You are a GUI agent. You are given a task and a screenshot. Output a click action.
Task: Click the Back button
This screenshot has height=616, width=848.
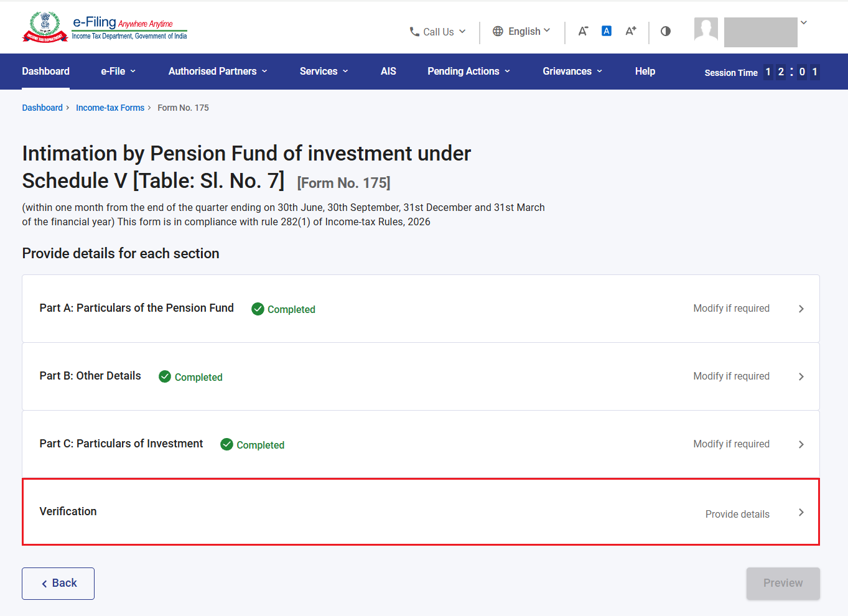[x=58, y=584]
